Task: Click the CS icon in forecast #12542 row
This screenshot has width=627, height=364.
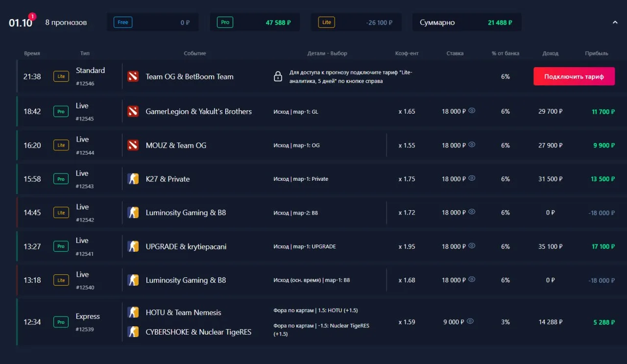Action: point(133,213)
